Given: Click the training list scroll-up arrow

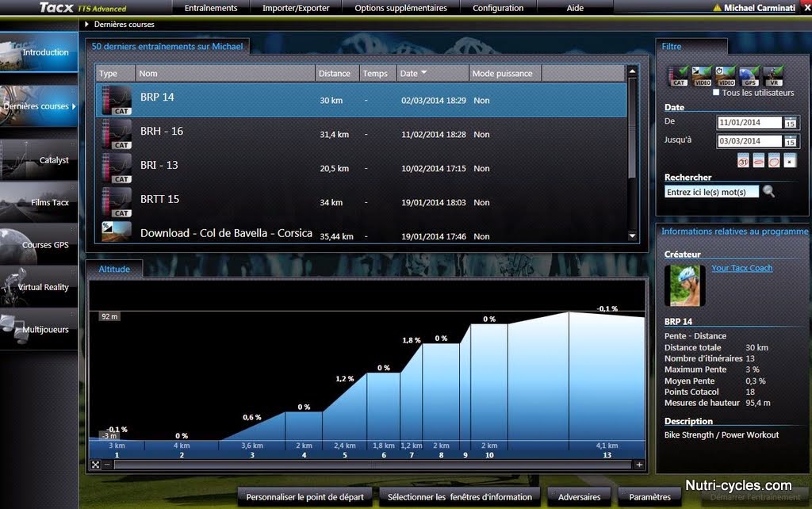Looking at the screenshot, I should (x=632, y=71).
